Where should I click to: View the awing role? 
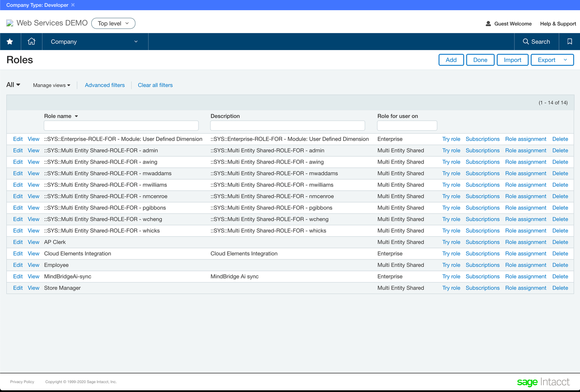34,162
